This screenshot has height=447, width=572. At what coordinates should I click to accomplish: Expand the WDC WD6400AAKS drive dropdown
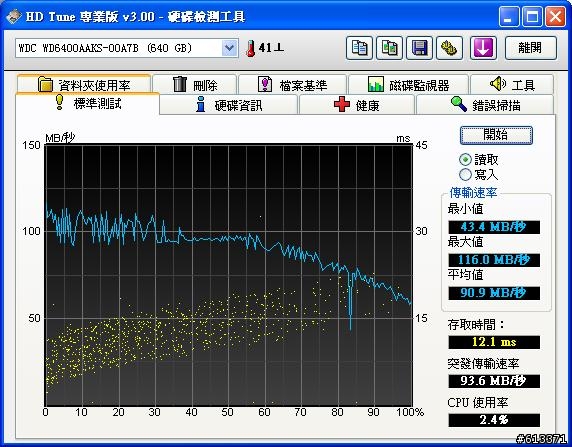(229, 48)
